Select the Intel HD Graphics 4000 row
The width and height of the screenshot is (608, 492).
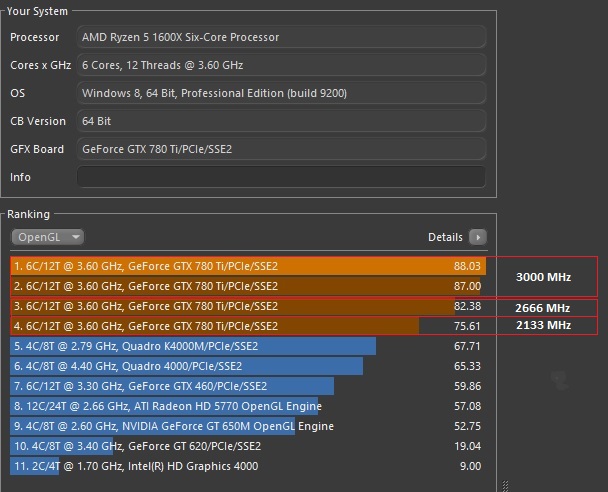coord(248,466)
